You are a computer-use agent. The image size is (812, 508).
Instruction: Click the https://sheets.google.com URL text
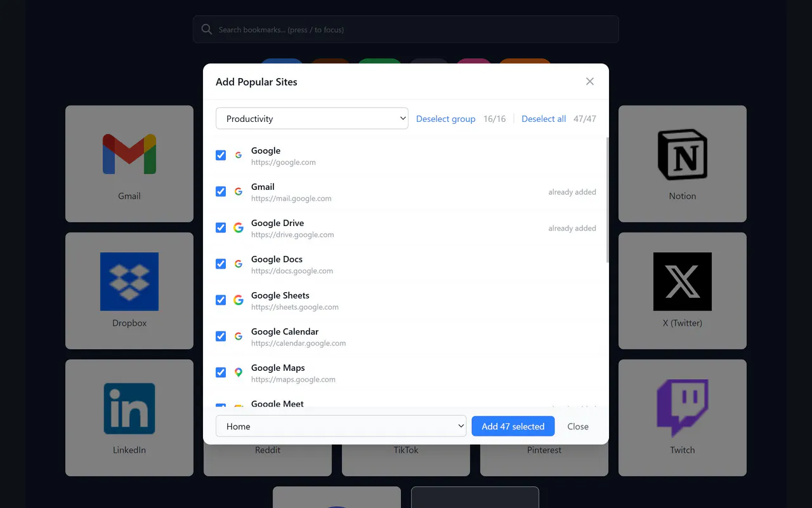(295, 307)
